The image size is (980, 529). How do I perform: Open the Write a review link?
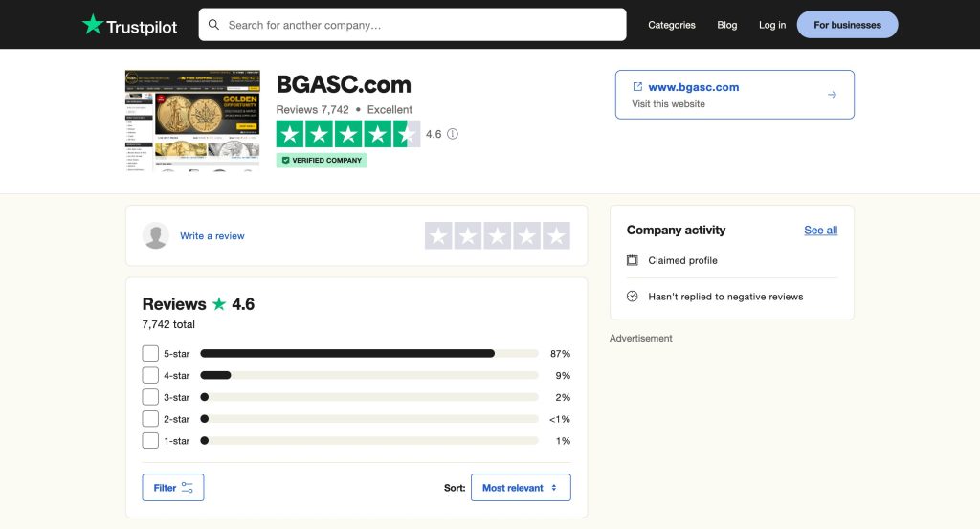click(x=212, y=236)
